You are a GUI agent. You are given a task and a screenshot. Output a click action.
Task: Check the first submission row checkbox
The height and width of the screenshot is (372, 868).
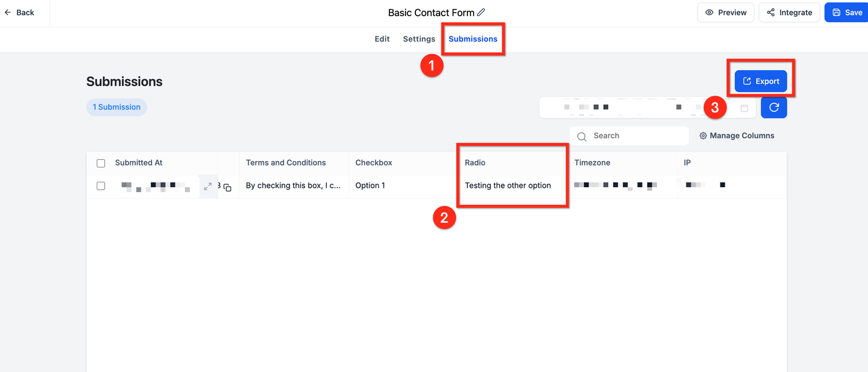click(x=101, y=186)
